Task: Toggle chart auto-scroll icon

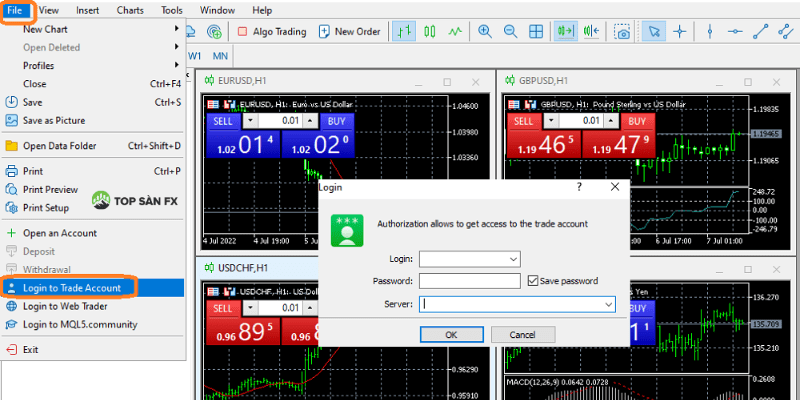Action: point(566,32)
